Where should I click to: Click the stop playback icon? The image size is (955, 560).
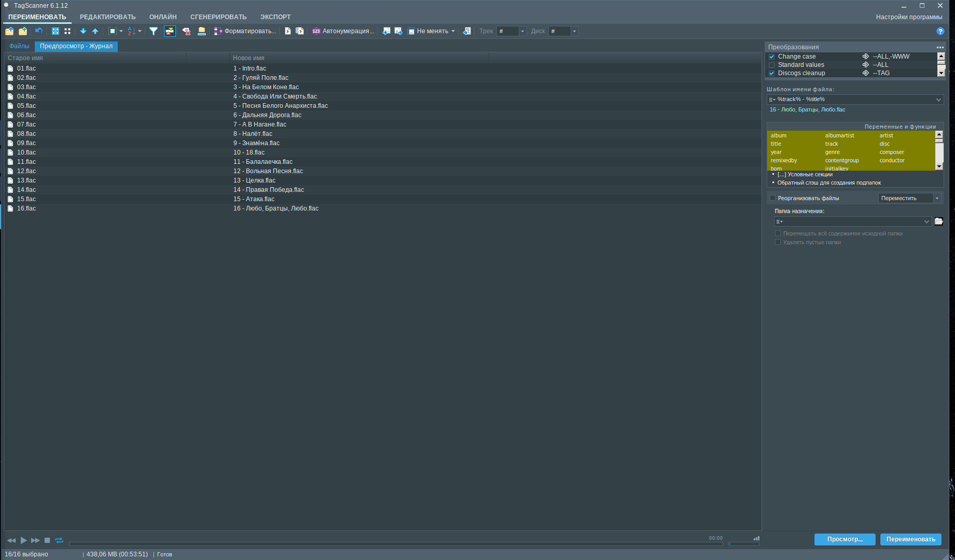click(x=47, y=540)
